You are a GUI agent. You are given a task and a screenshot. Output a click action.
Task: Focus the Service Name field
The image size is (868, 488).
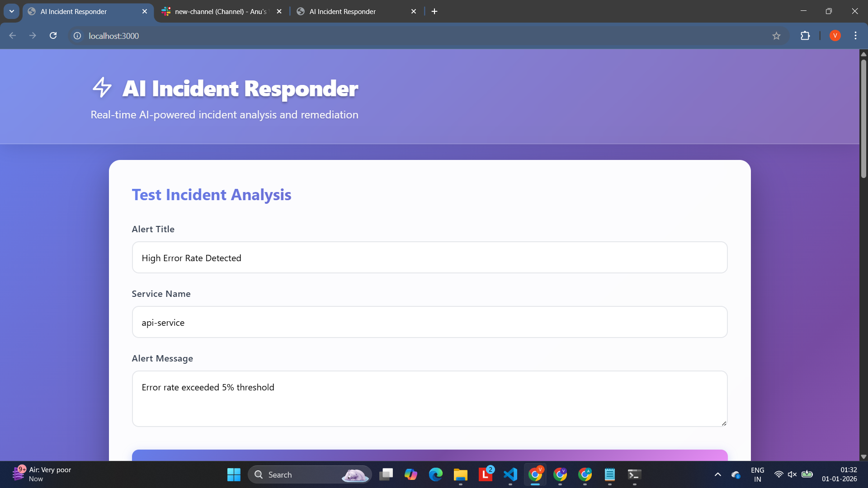[x=429, y=322]
